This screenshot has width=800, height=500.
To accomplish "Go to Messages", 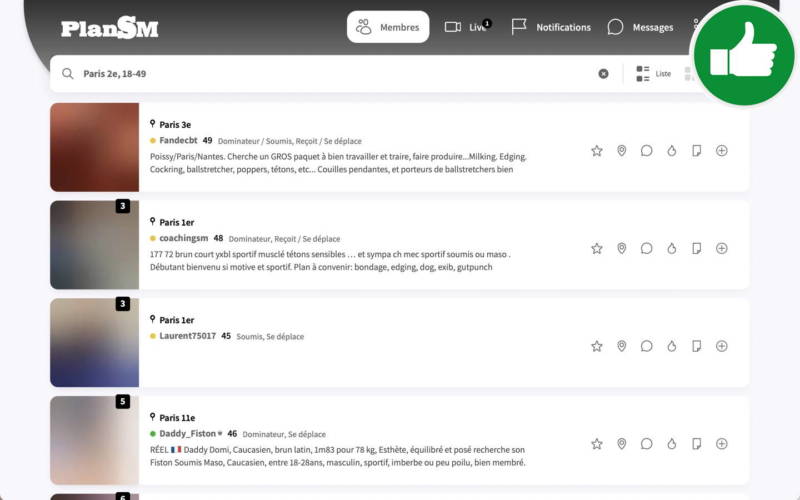I will [640, 27].
